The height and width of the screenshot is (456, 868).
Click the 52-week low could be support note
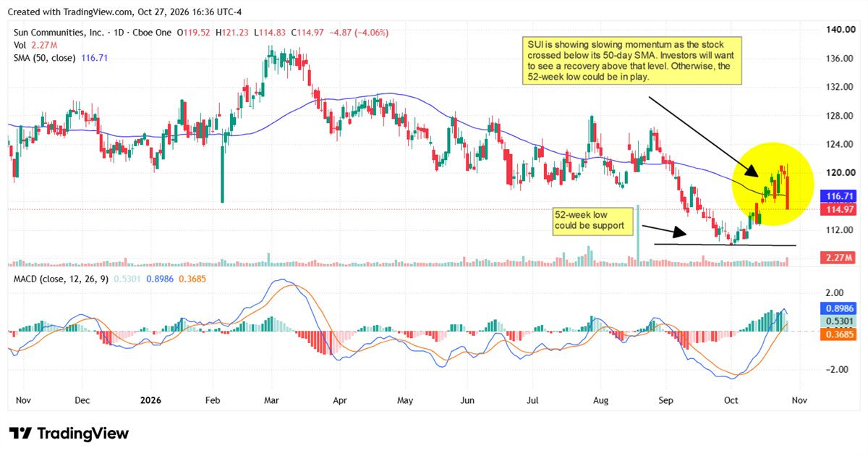tap(594, 221)
